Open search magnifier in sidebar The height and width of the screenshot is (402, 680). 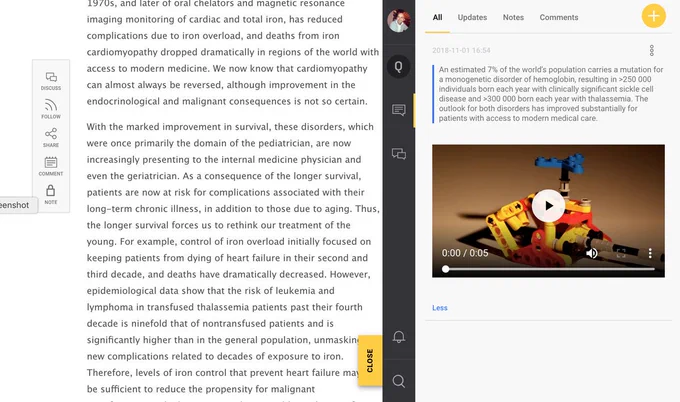point(399,381)
